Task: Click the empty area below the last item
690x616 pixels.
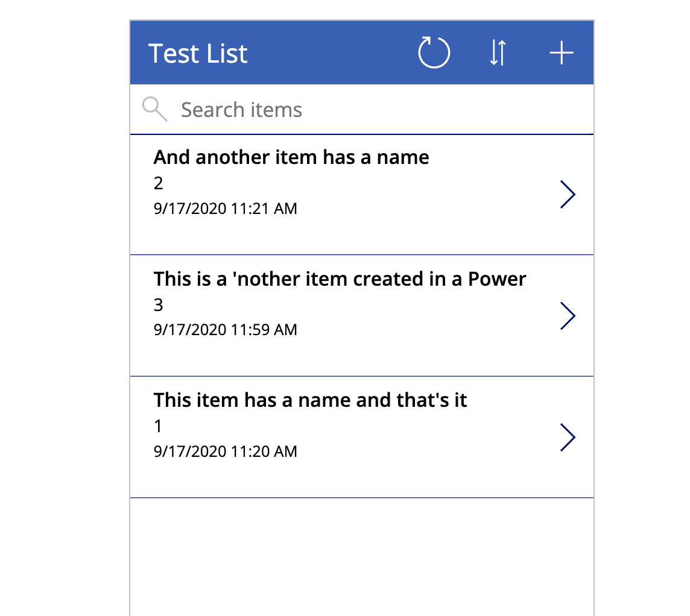Action: [x=361, y=555]
